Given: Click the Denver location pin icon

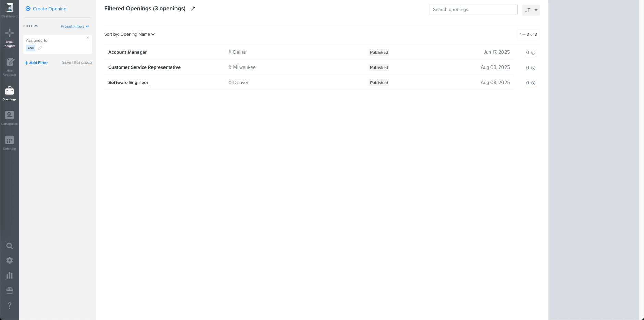Looking at the screenshot, I should coord(230,82).
